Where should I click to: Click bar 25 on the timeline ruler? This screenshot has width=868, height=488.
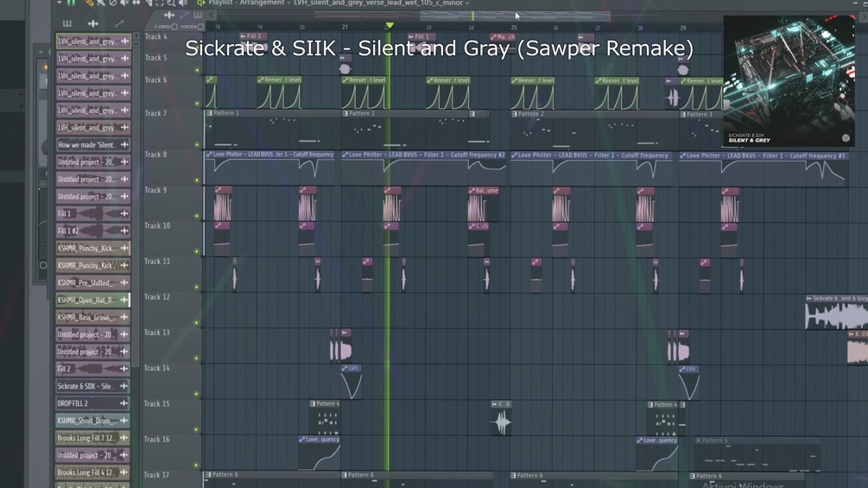pos(514,27)
